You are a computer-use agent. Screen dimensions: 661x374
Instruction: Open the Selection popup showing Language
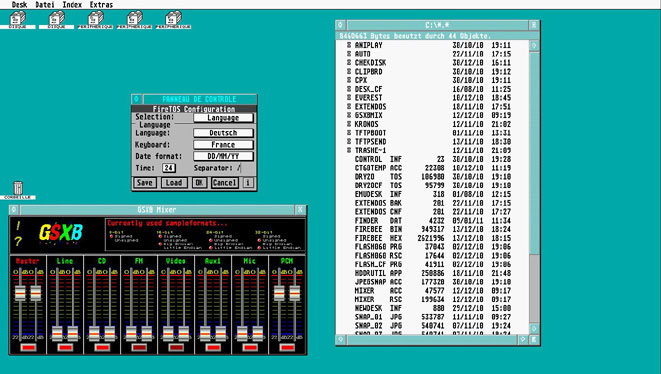[223, 118]
